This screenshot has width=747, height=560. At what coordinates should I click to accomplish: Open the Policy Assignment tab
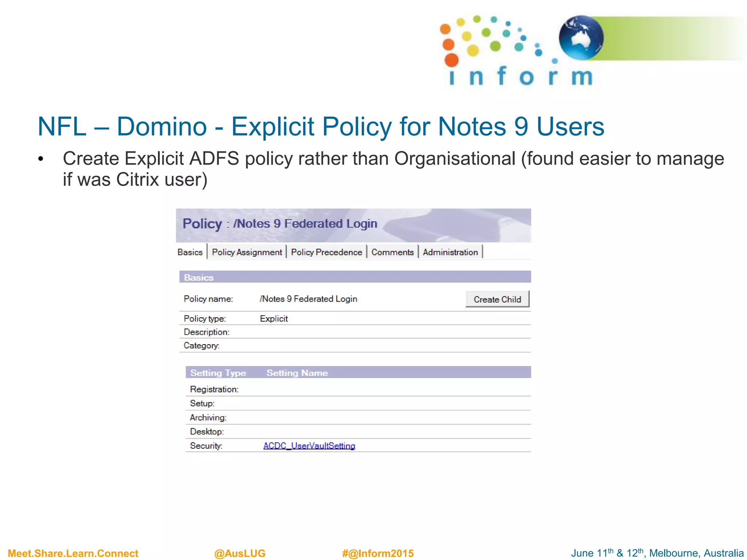tap(247, 252)
